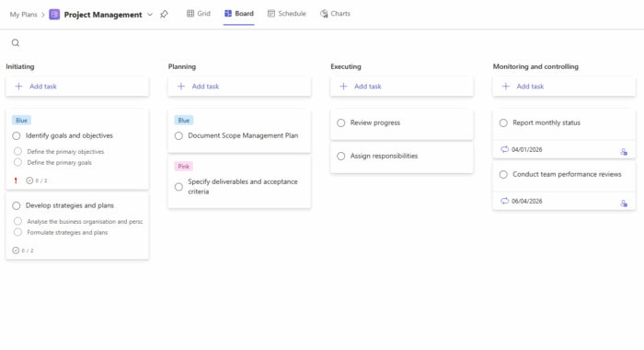Open the Report monthly status card
This screenshot has height=350, width=644.
[x=564, y=134]
